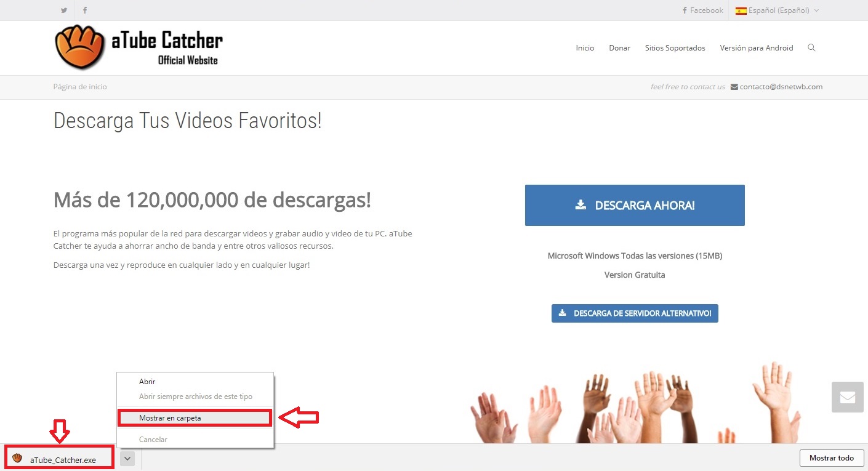This screenshot has width=868, height=471.
Task: Choose Abrir siempre archivos de este tipo
Action: click(195, 397)
